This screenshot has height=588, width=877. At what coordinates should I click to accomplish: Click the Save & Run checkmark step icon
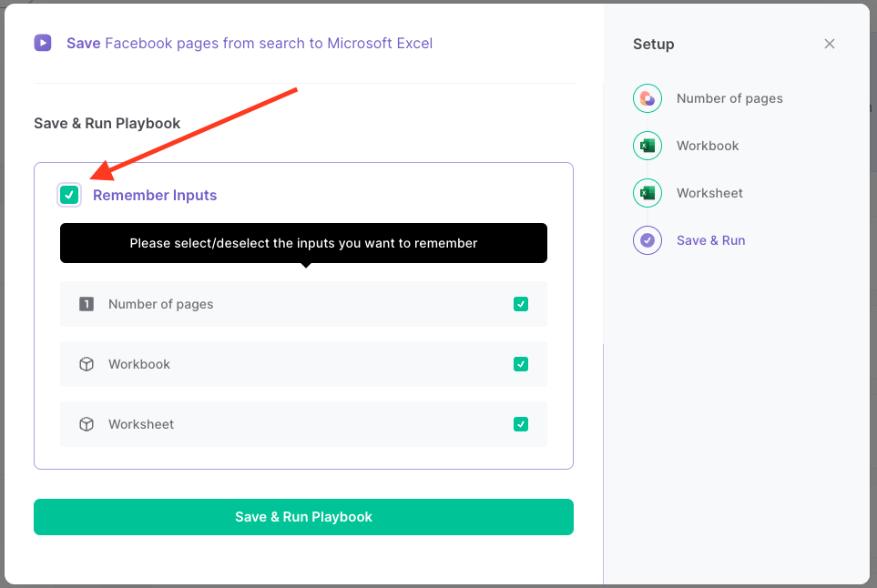pos(648,240)
